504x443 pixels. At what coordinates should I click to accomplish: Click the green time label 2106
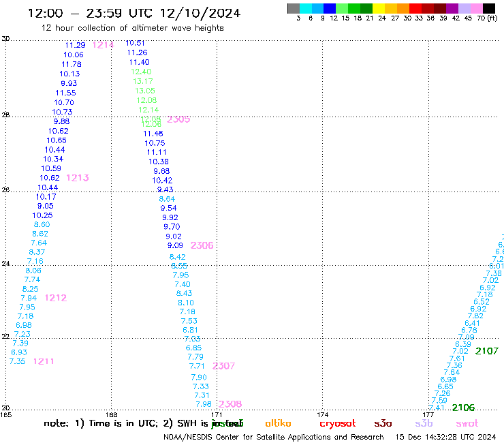pos(463,408)
